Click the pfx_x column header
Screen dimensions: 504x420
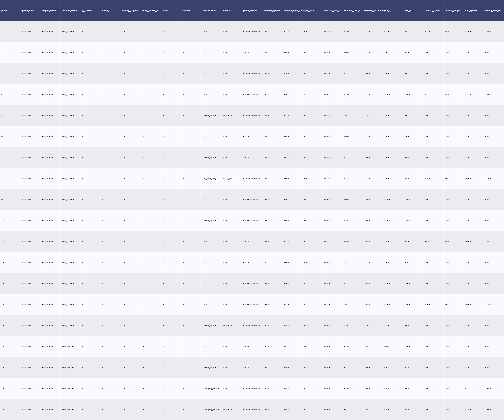[x=408, y=11]
